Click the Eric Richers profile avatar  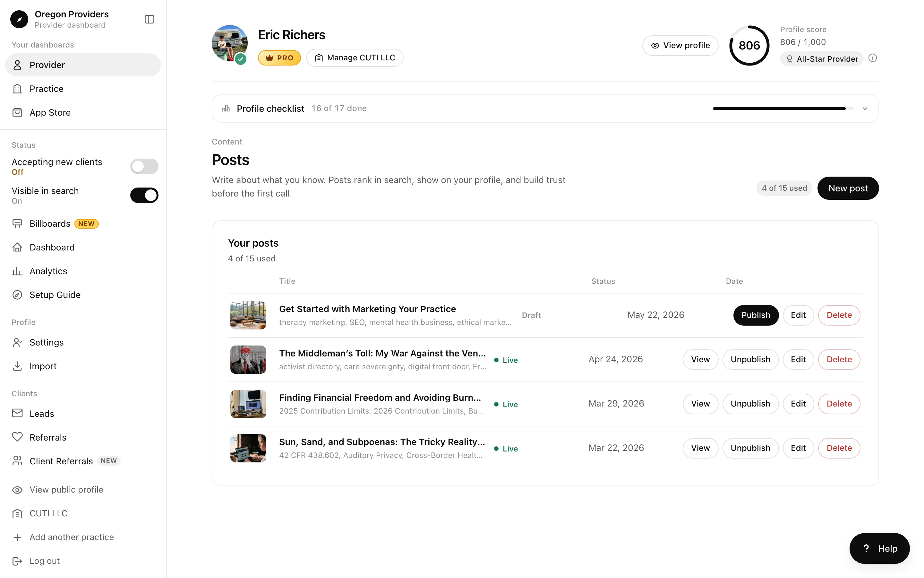coord(229,43)
